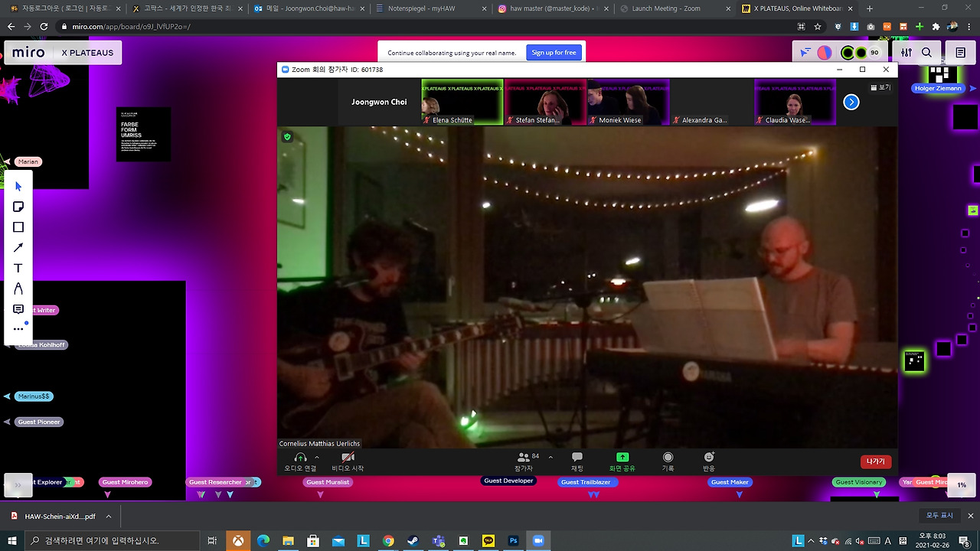980x551 pixels.
Task: Open Zoom app in taskbar
Action: coord(538,540)
